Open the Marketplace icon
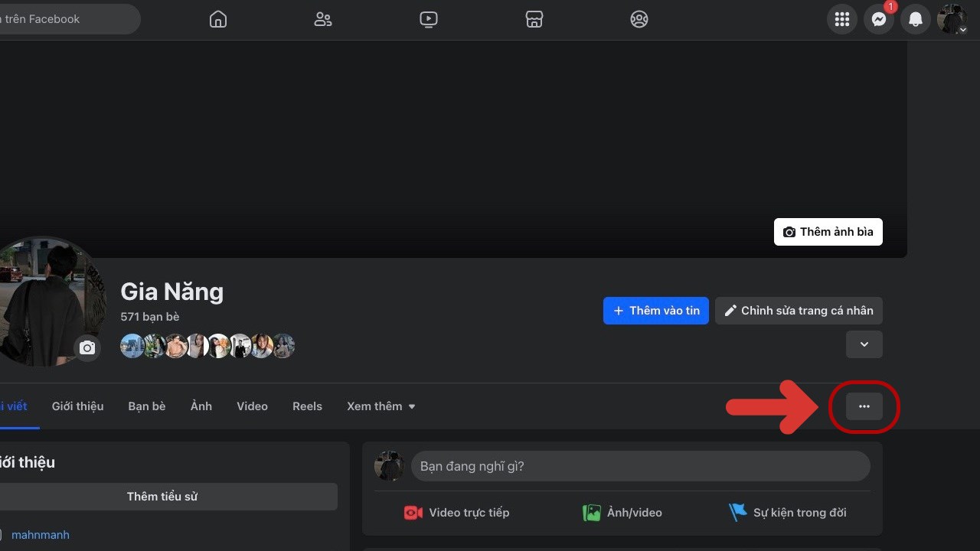Image resolution: width=980 pixels, height=551 pixels. [534, 19]
